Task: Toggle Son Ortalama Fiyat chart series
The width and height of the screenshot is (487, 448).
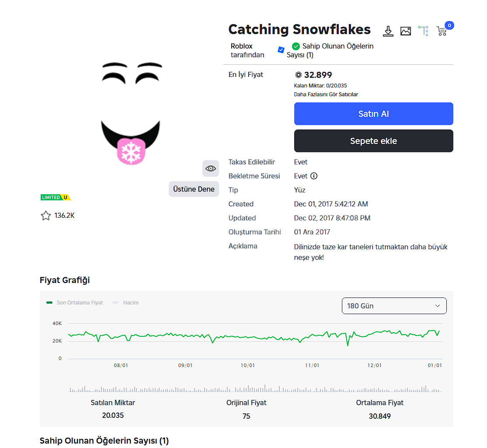Action: coord(75,303)
